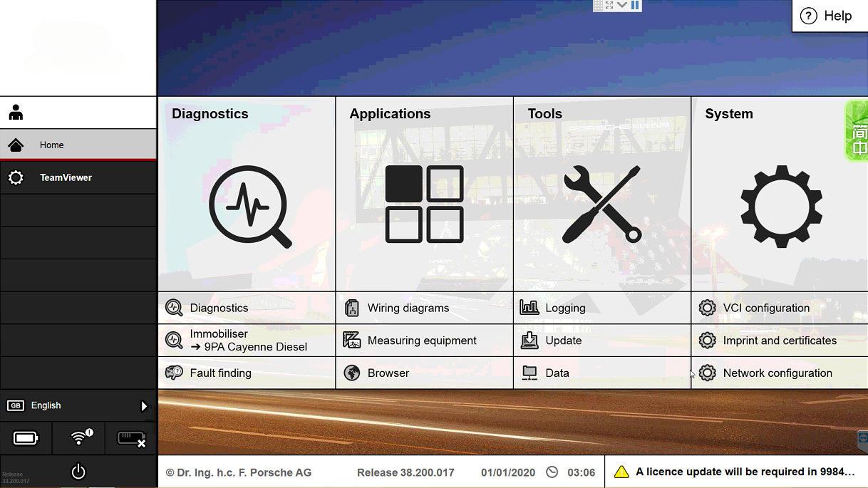The image size is (868, 488).
Task: Expand the grid view options
Action: tap(598, 5)
